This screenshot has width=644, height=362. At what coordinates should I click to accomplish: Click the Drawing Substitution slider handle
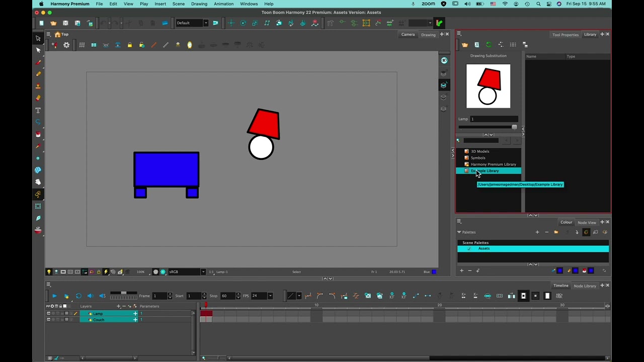pyautogui.click(x=514, y=127)
